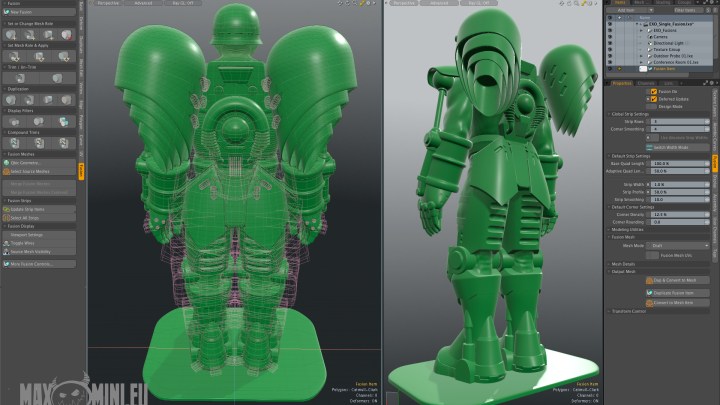Viewport: 720px width, 405px height.
Task: Switch to the Properties tab
Action: (x=622, y=83)
